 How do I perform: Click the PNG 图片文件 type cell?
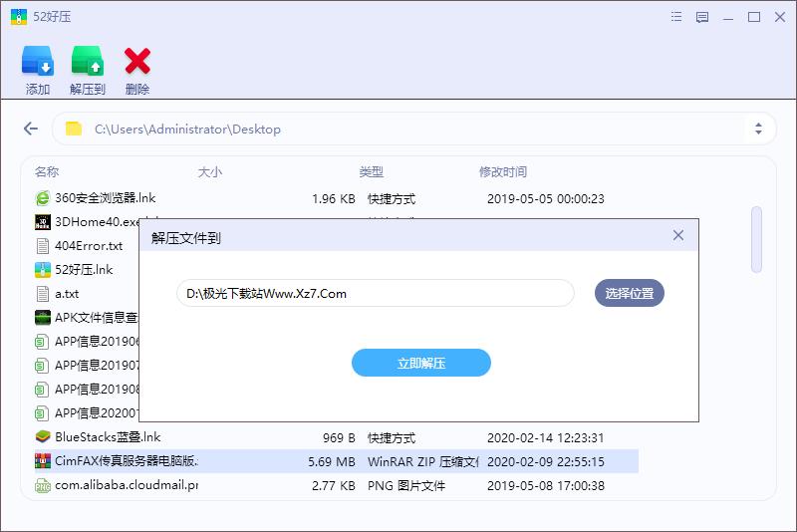406,486
